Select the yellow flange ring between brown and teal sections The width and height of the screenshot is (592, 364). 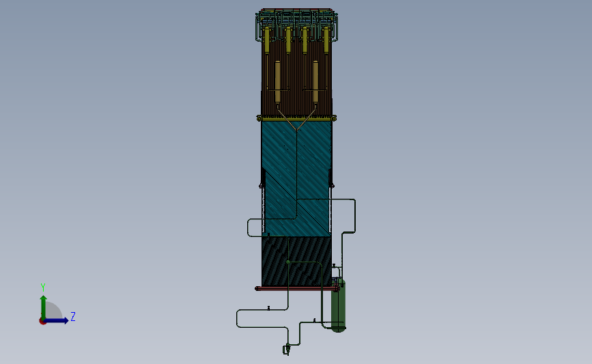(x=296, y=118)
